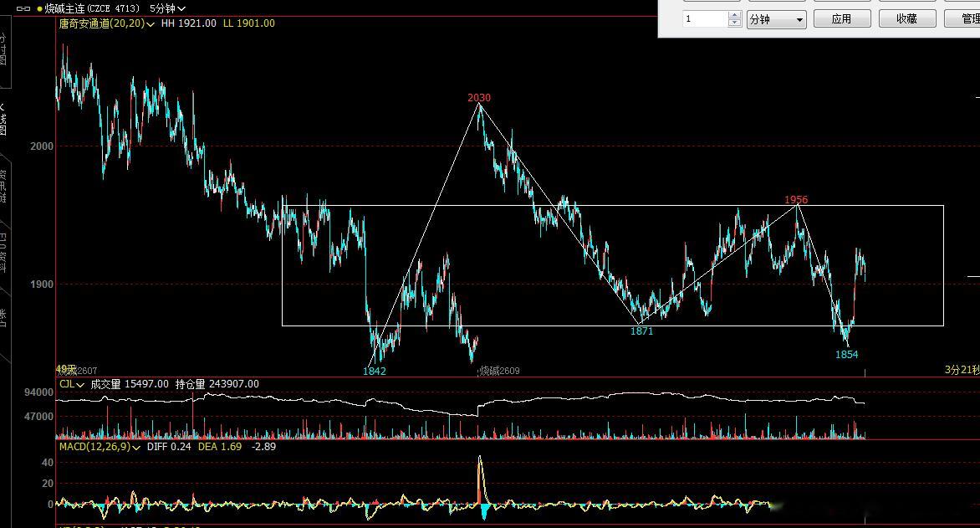The width and height of the screenshot is (980, 528).
Task: Open the 5分钟 period dropdown
Action: 167,8
